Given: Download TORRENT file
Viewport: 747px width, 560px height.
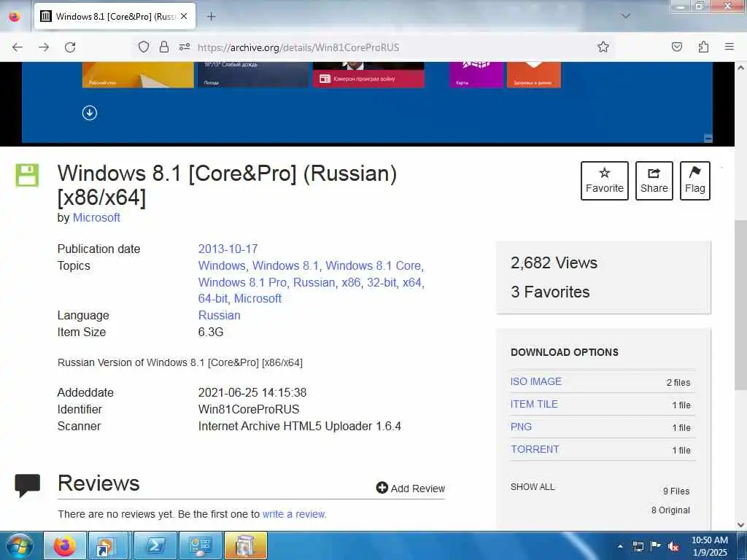Looking at the screenshot, I should [x=535, y=449].
